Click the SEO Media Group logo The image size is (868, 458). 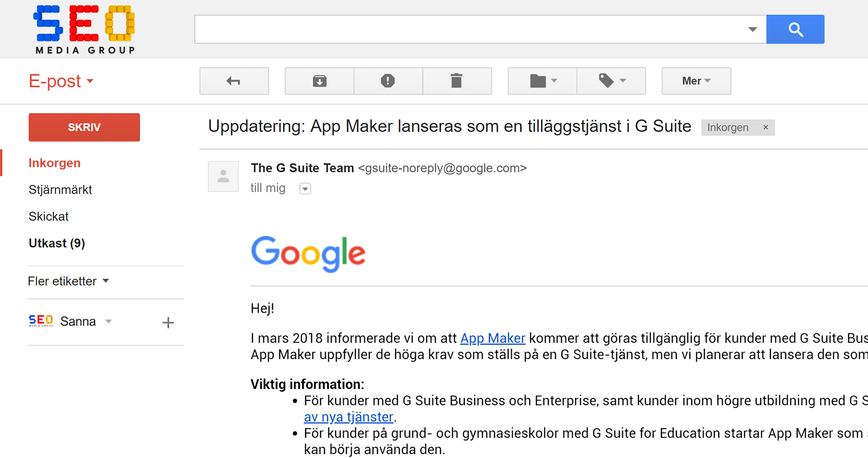[x=85, y=29]
